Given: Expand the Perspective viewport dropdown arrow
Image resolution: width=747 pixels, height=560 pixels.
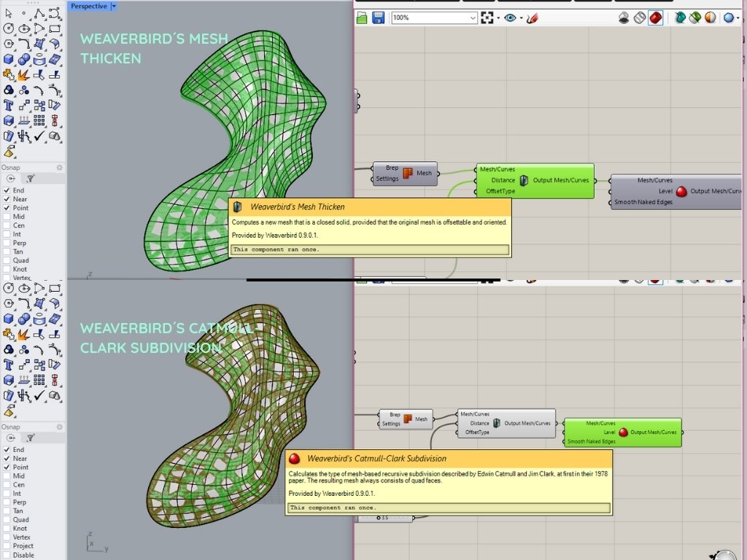Looking at the screenshot, I should point(114,6).
